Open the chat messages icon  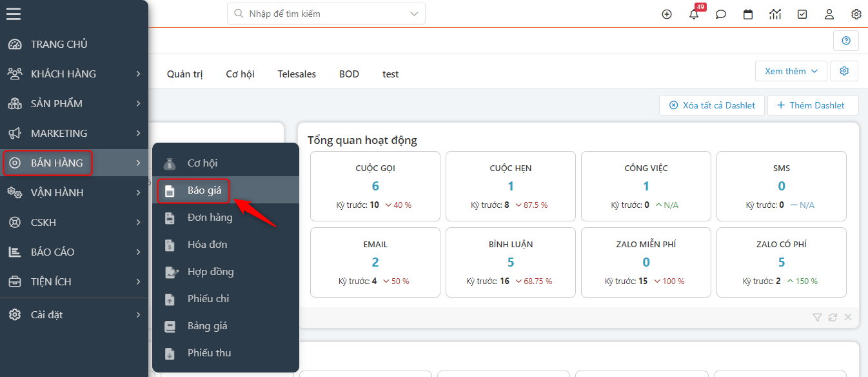(720, 14)
